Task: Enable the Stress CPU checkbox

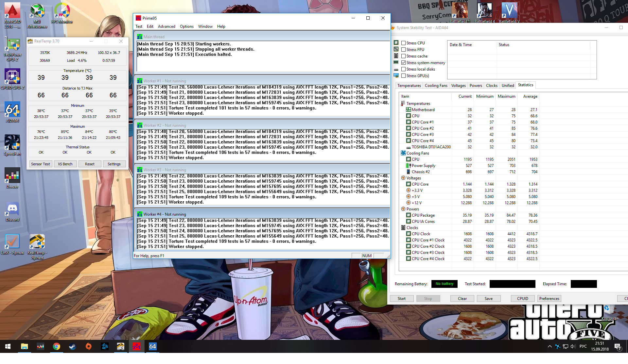Action: 403,43
